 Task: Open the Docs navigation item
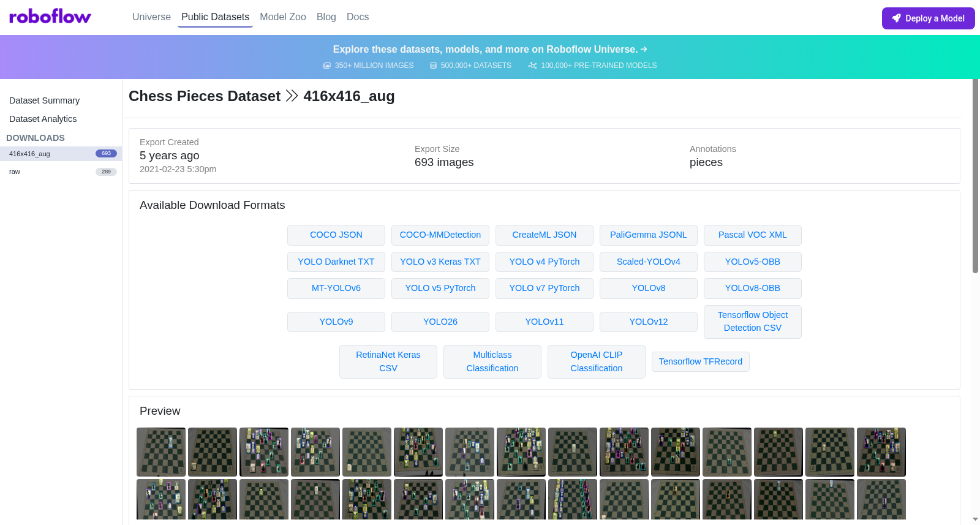358,17
